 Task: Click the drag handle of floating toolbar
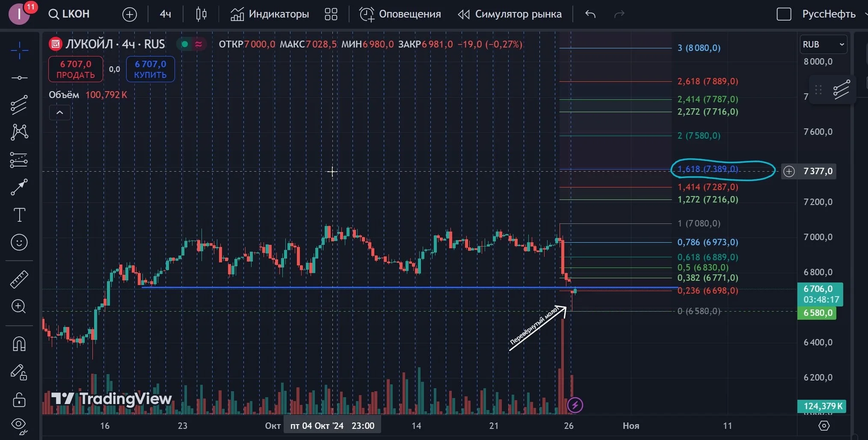(x=818, y=90)
